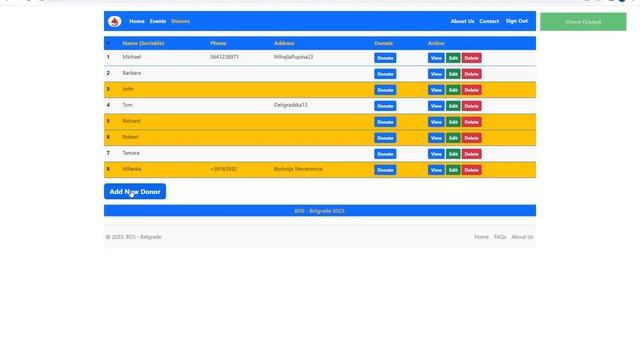View Michael's donor details
Screen dimensions: 640x360
coord(436,58)
